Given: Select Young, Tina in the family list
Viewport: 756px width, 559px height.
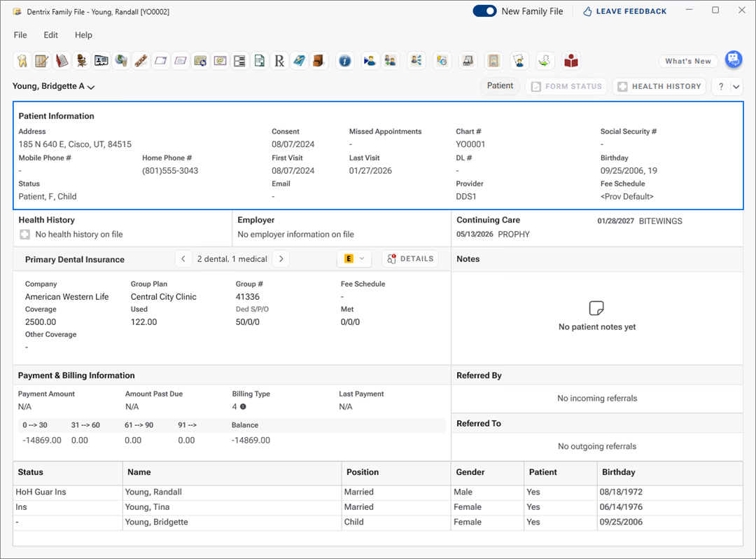Looking at the screenshot, I should [147, 506].
